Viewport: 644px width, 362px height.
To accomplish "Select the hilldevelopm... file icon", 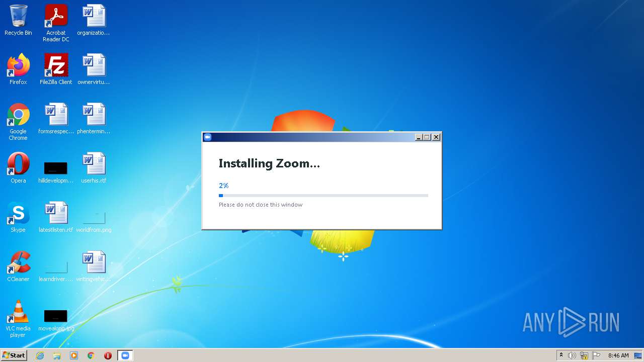I will 56,171.
